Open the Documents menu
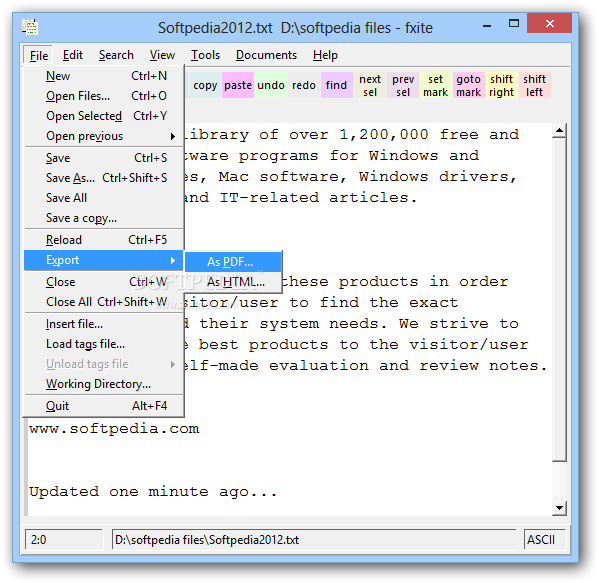599x583 pixels. coord(266,55)
